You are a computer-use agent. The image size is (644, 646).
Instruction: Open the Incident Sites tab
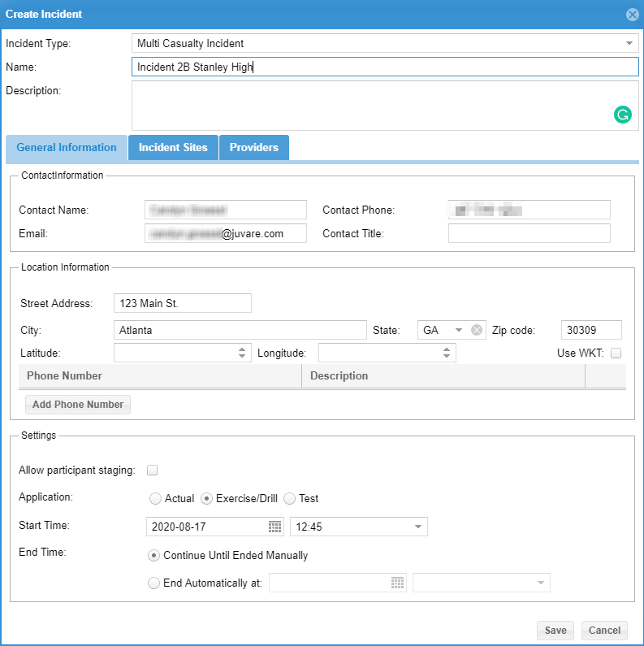(x=173, y=148)
